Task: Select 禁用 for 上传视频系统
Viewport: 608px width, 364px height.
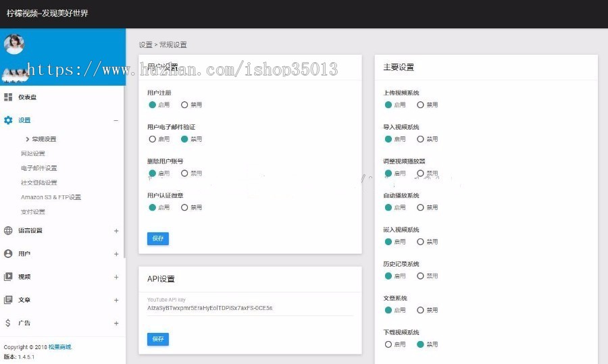Action: 420,105
